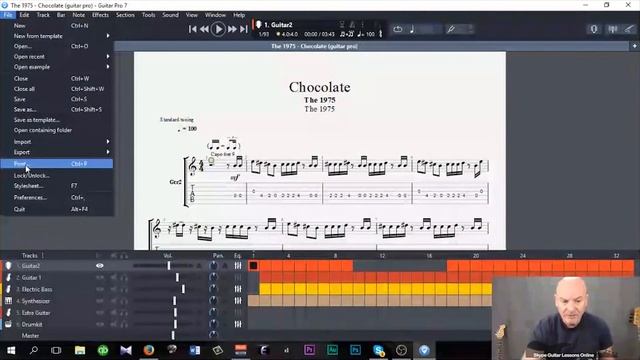Open the fretboard view icon

(594, 29)
